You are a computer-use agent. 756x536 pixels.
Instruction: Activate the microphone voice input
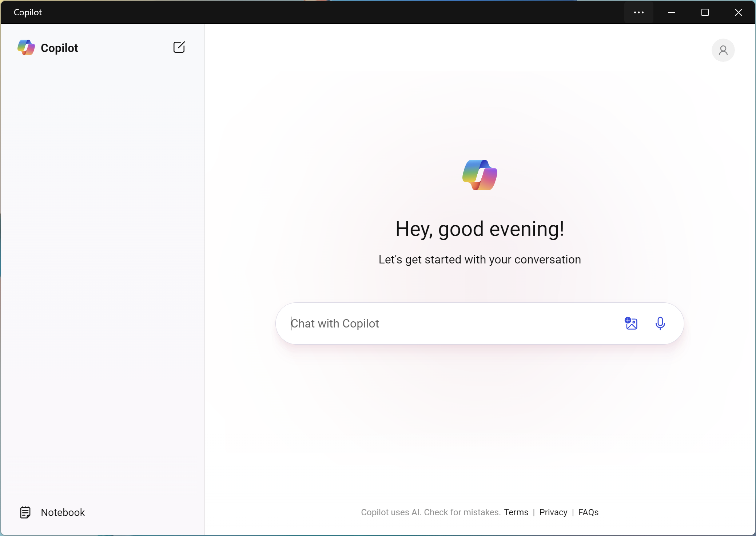point(660,323)
